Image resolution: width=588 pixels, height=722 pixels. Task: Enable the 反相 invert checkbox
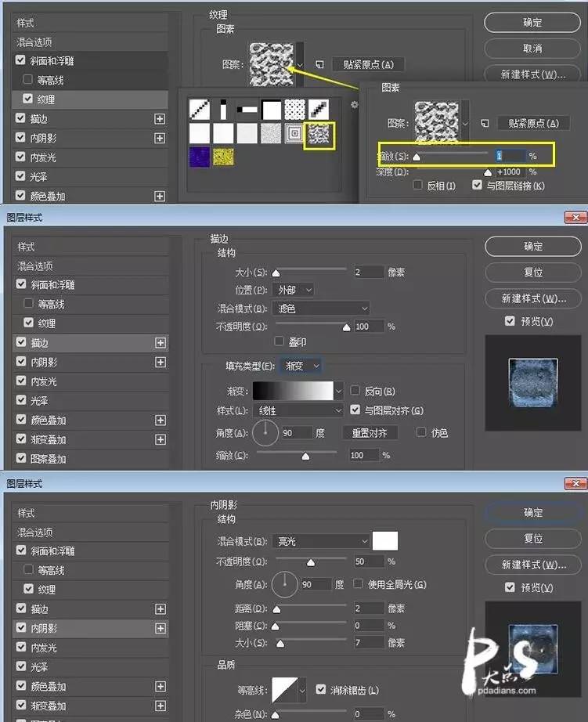[418, 186]
